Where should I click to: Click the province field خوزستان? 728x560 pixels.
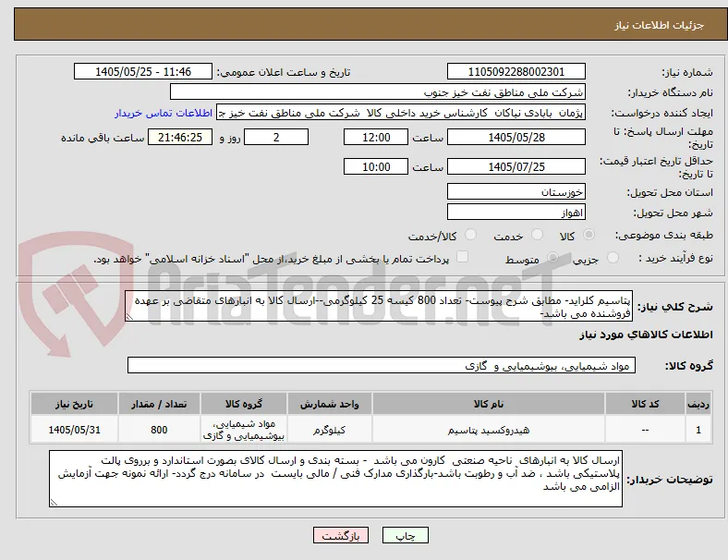(x=516, y=192)
